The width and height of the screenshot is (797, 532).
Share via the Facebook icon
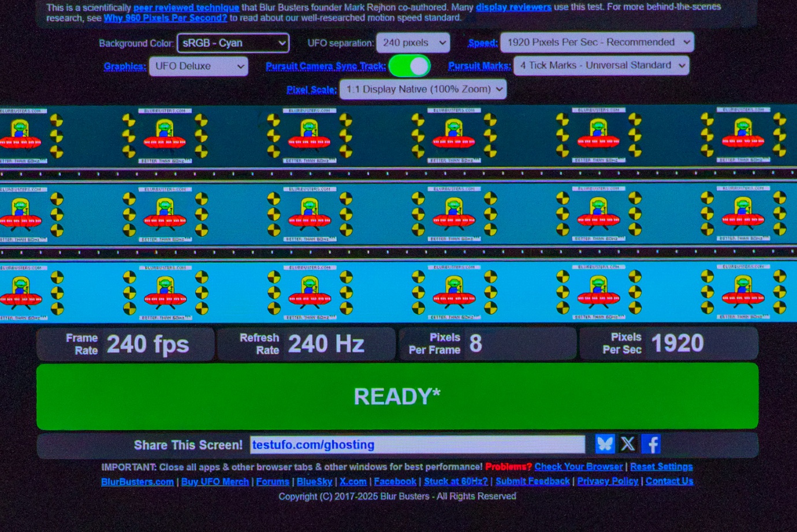(x=651, y=444)
